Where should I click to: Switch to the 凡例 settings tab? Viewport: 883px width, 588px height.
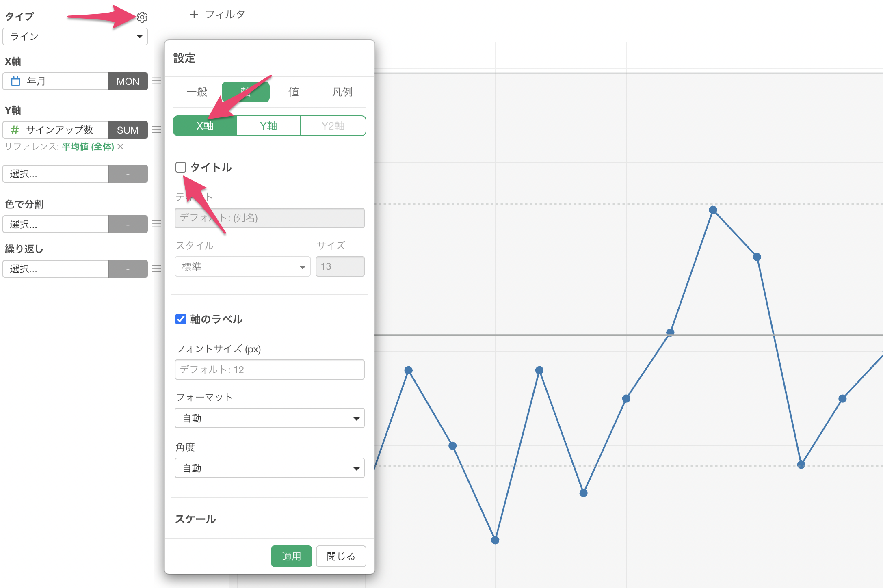[342, 92]
